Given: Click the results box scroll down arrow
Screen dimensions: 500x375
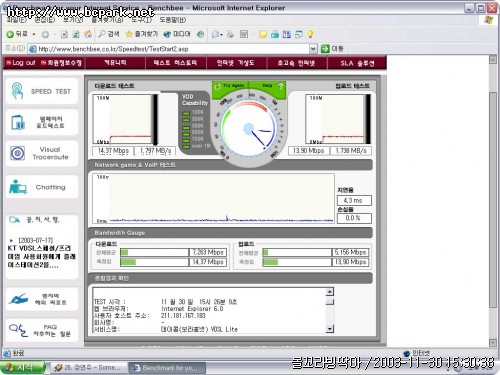Looking at the screenshot, I should coord(330,329).
